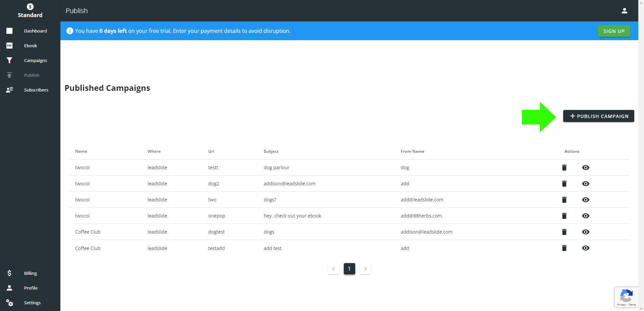Image resolution: width=644 pixels, height=311 pixels.
Task: Click subject cell 'add test'
Action: pyautogui.click(x=273, y=248)
